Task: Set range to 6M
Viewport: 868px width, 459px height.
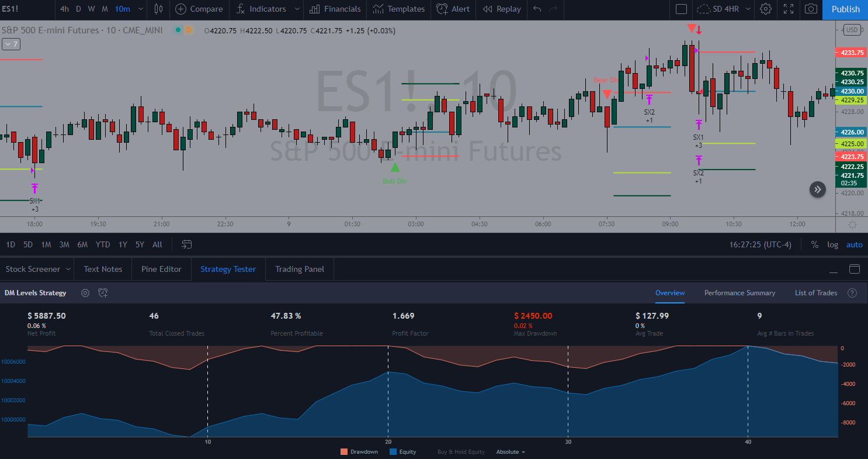Action: (82, 244)
